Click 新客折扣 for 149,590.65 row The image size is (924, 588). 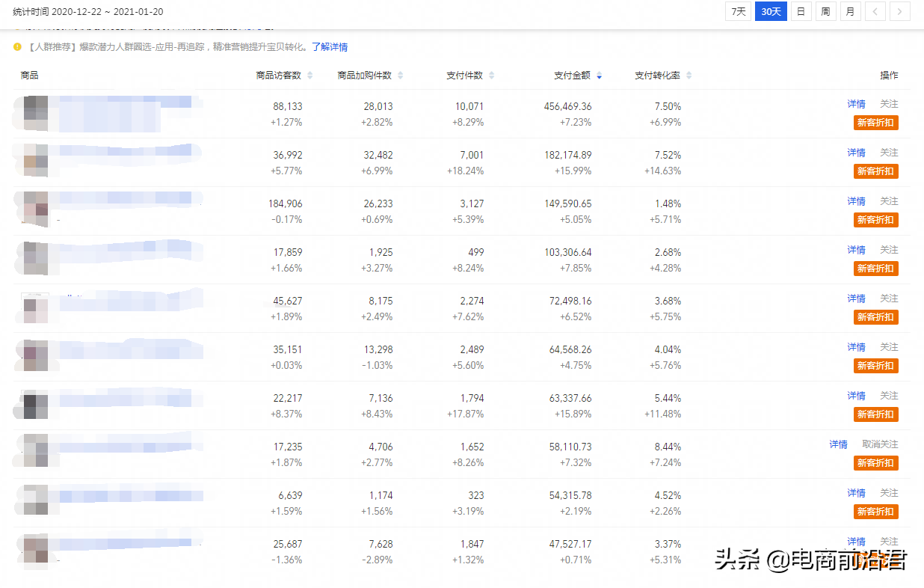pos(876,220)
